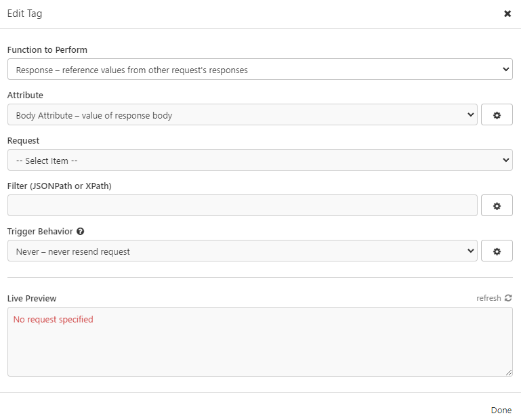Open the Trigger Behavior dropdown
Screen dimensions: 521x420
(x=243, y=251)
